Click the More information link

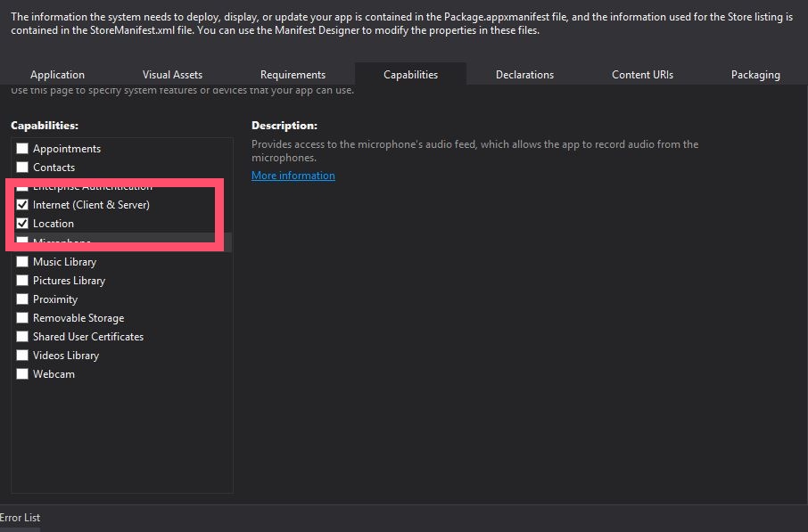pyautogui.click(x=293, y=176)
